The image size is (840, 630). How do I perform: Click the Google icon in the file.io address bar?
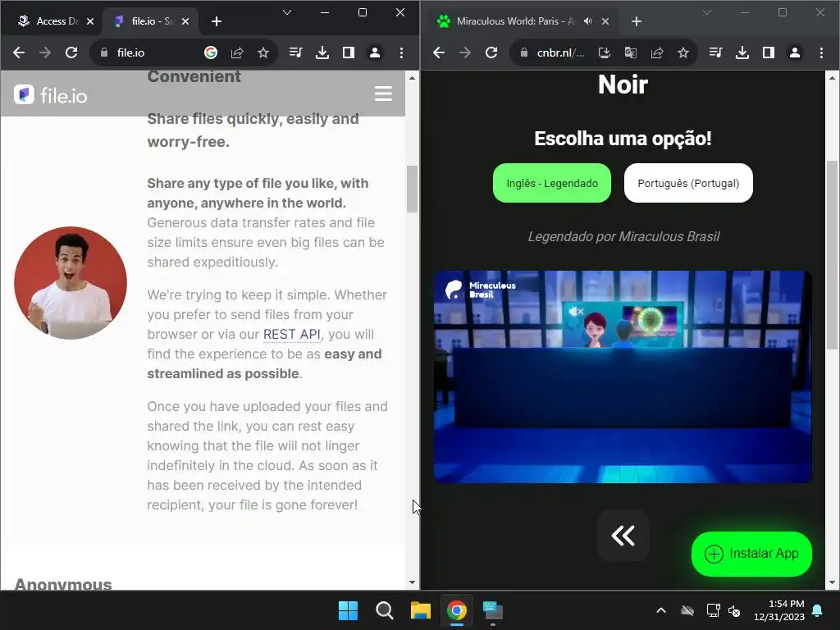pos(211,52)
